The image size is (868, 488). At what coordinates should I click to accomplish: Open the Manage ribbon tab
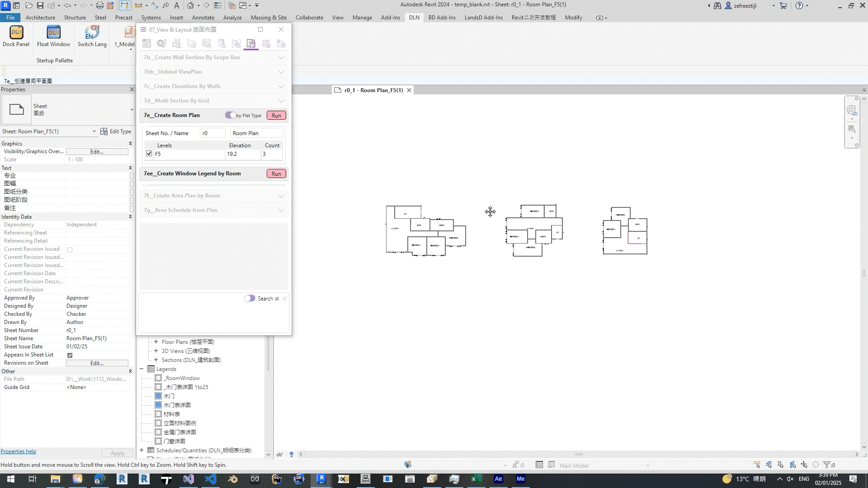coord(362,18)
